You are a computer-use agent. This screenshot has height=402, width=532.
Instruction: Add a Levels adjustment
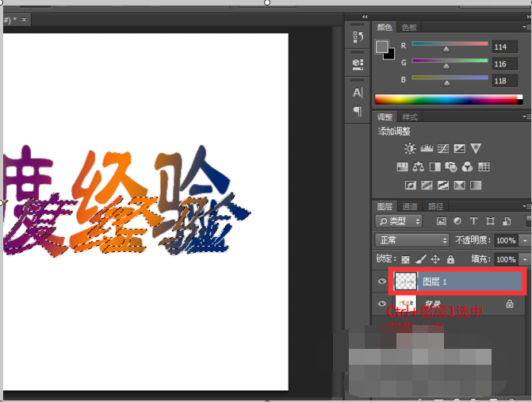(x=427, y=148)
